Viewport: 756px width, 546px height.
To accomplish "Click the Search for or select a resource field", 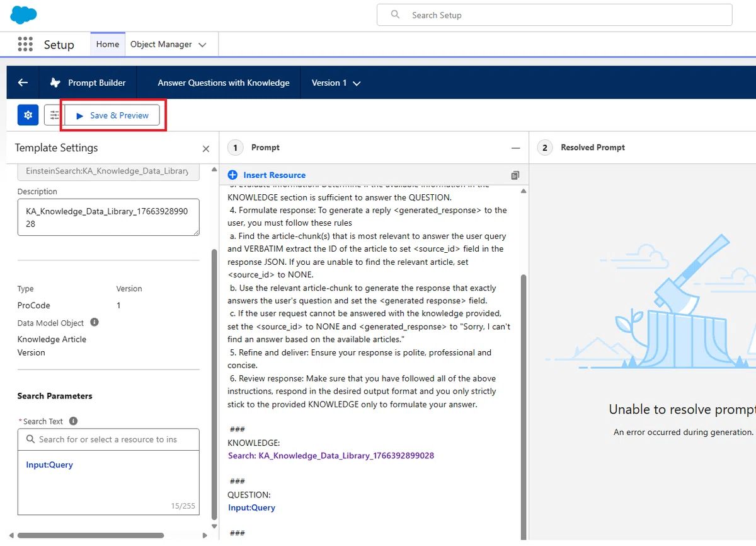I will point(108,439).
